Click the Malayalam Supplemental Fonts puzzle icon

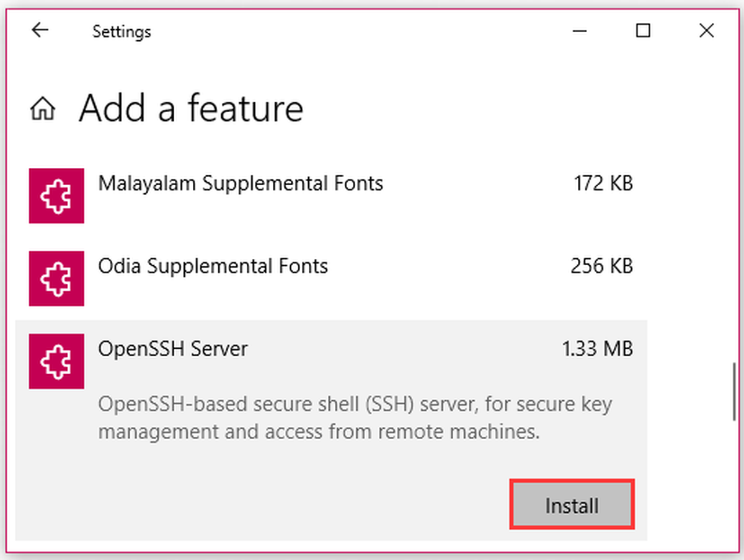pyautogui.click(x=56, y=196)
